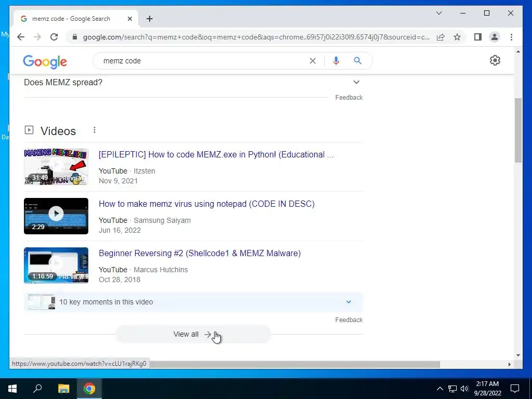
Task: Click the magnifier search button
Action: tap(357, 61)
